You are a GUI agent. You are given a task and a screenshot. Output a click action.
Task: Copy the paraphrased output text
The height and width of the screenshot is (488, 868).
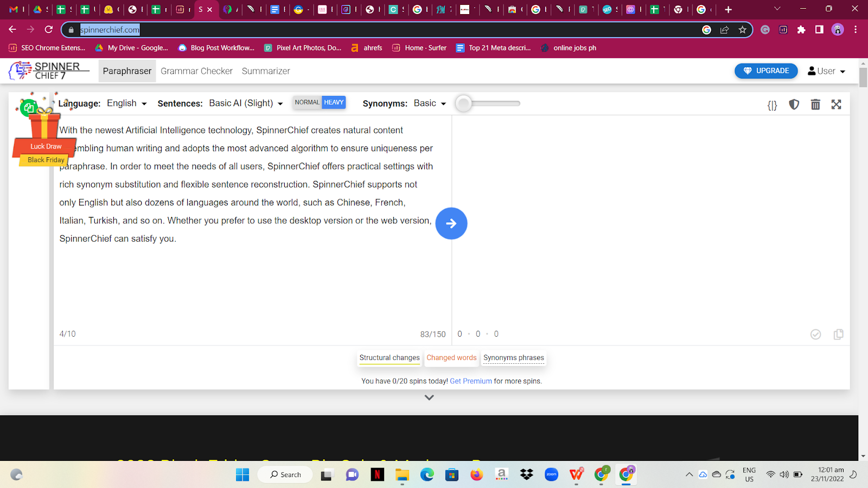838,334
